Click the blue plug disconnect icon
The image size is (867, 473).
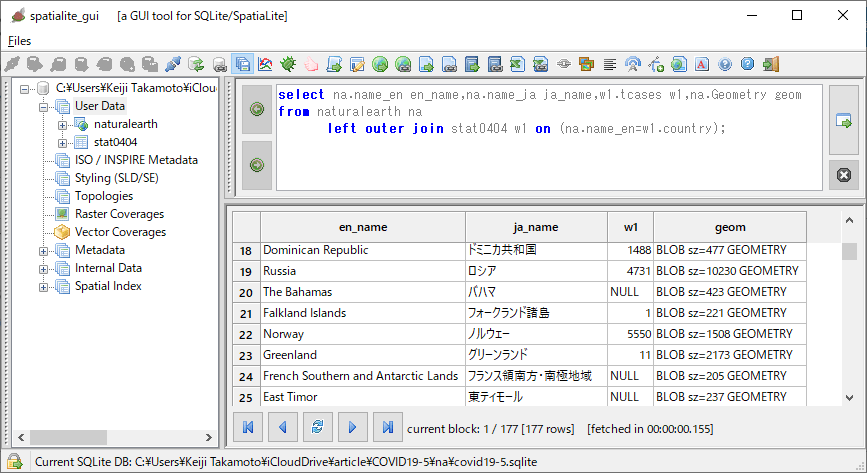click(x=173, y=64)
